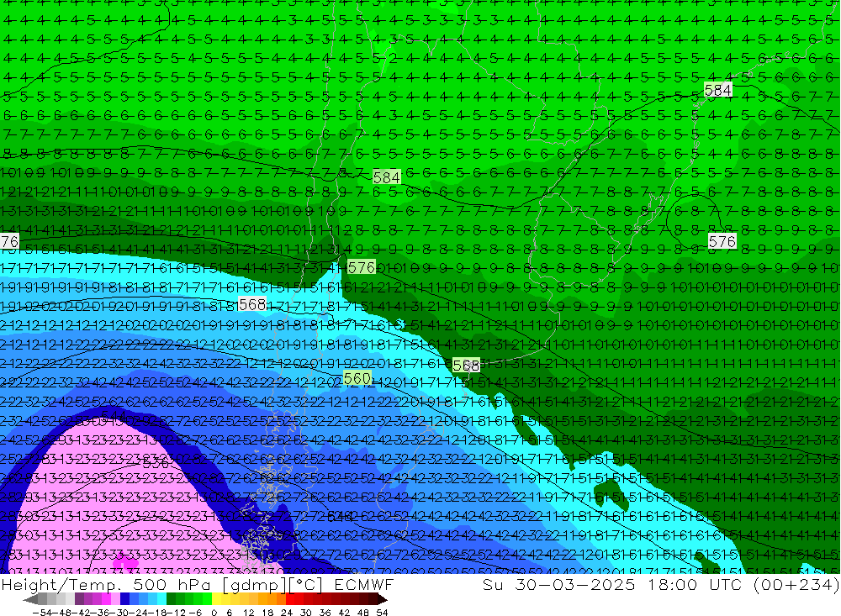Click the 584 contour label with green background

(x=386, y=177)
